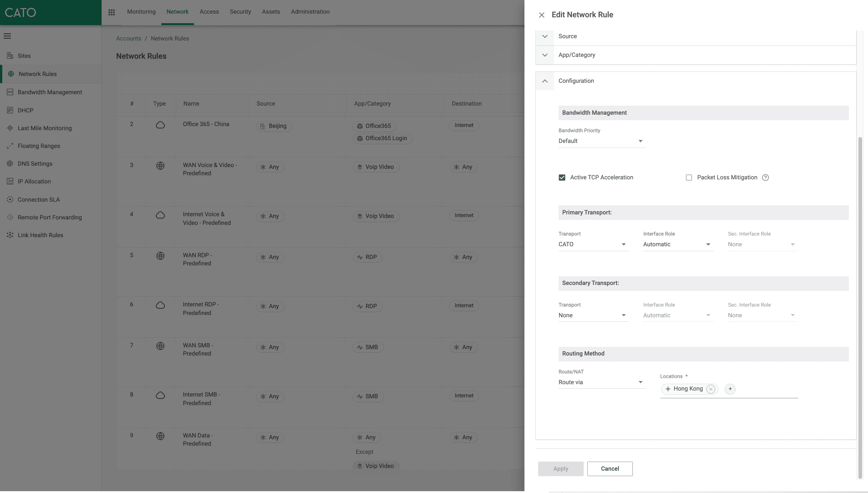The image size is (868, 493).
Task: Remove Hong Kong location chip
Action: (x=711, y=389)
